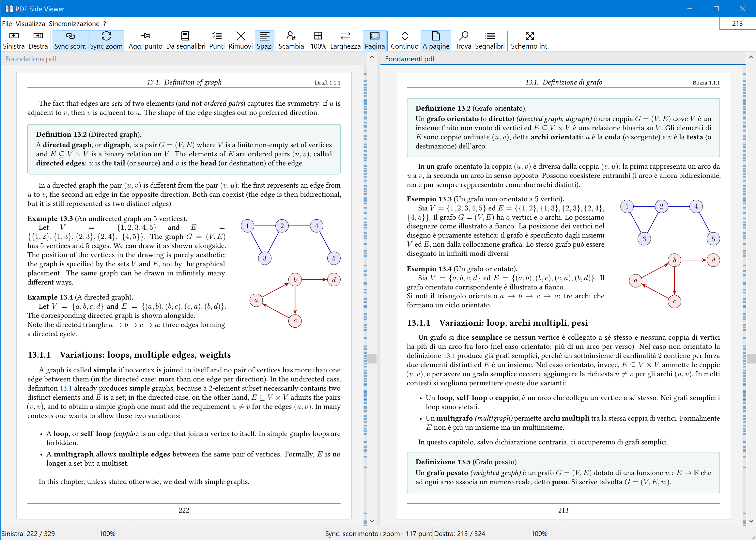
Task: Fit to width with Larghezza icon
Action: (x=345, y=40)
